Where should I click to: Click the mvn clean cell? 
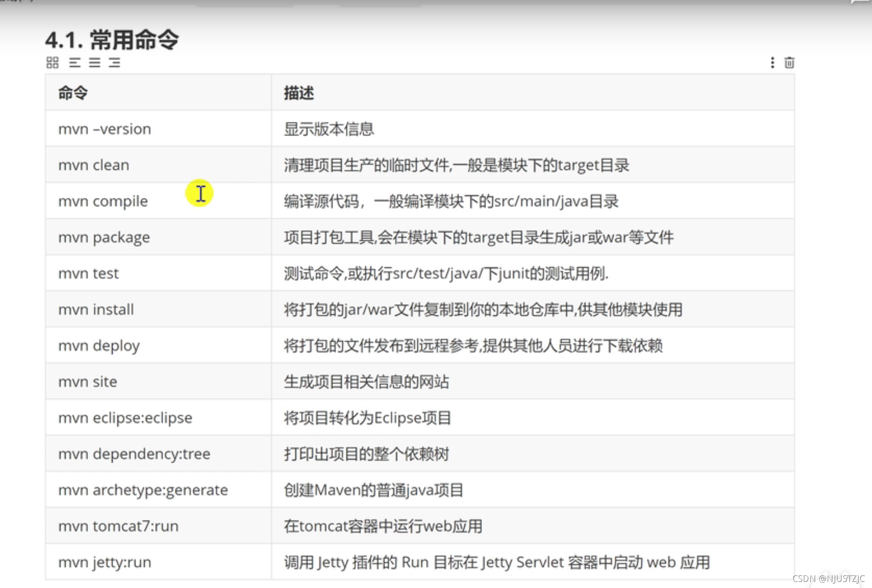(158, 165)
